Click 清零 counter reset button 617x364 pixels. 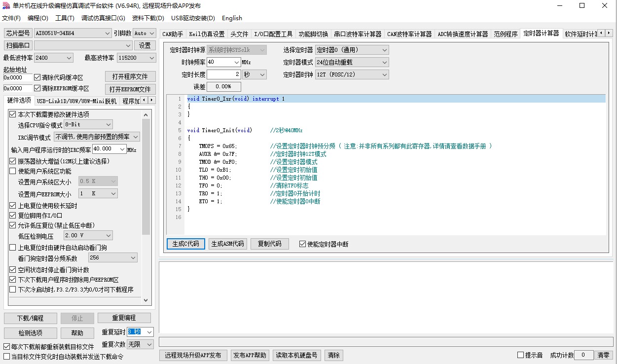click(604, 355)
